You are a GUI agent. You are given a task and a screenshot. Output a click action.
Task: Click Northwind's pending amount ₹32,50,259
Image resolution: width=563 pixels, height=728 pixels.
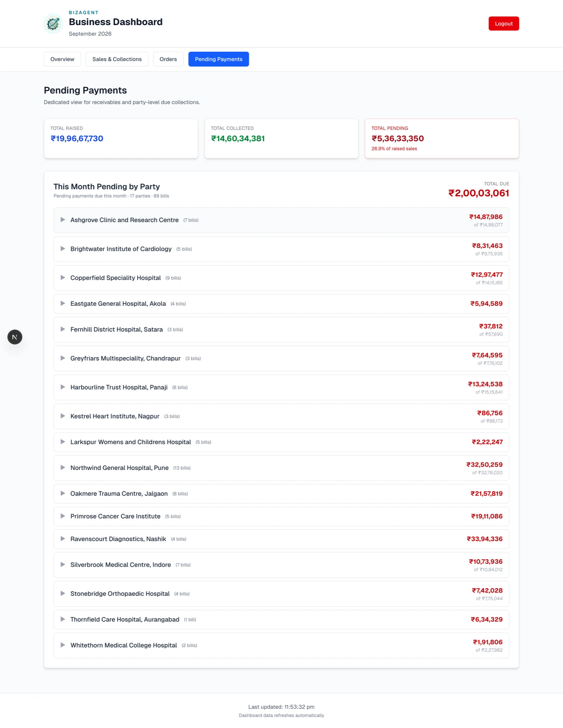coord(484,465)
